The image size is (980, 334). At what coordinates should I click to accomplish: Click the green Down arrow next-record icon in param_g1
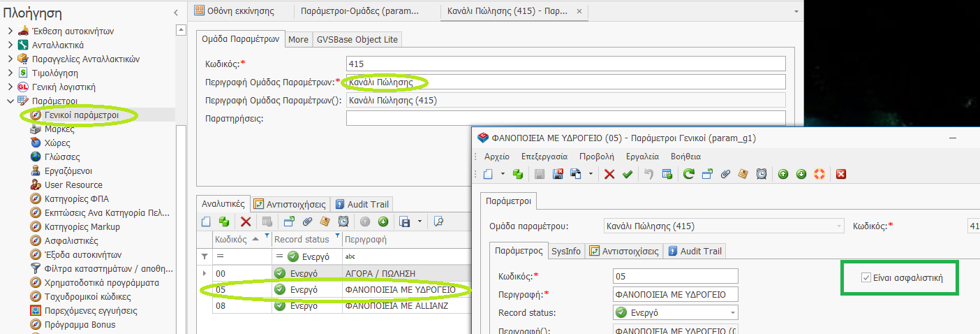tap(801, 174)
